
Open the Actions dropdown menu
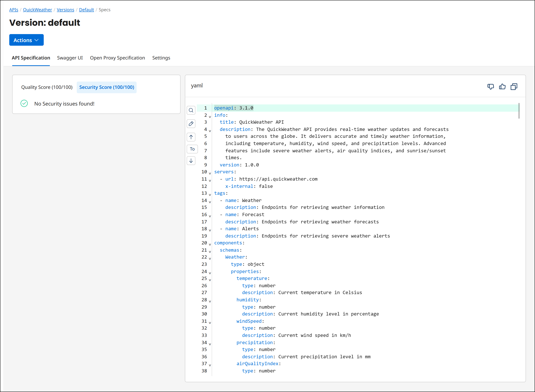click(x=26, y=40)
